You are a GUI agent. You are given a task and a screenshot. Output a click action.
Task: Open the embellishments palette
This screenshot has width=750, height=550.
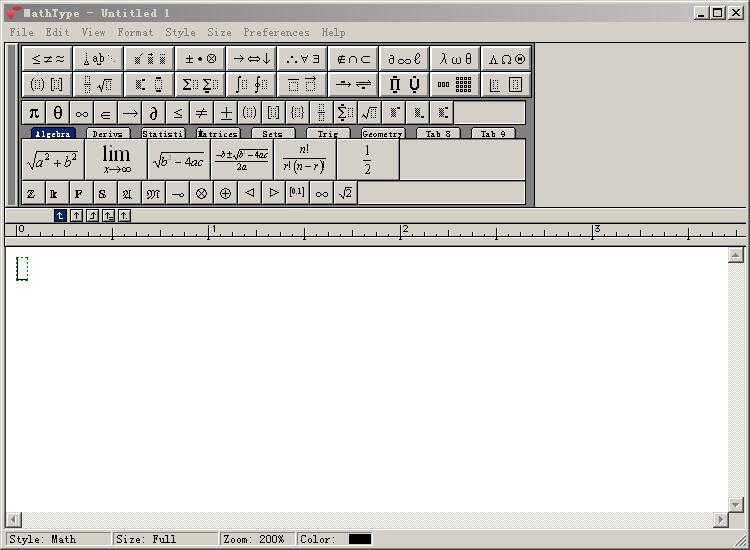(x=149, y=59)
